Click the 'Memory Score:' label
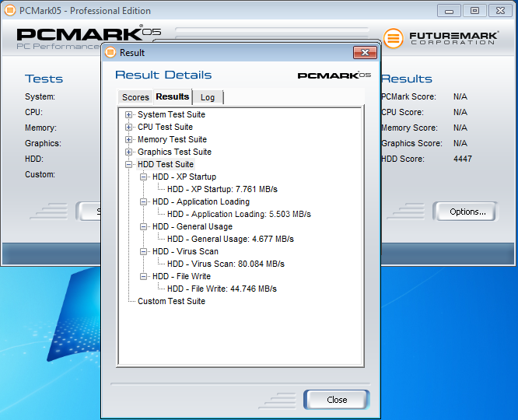The height and width of the screenshot is (420, 518). (x=410, y=128)
